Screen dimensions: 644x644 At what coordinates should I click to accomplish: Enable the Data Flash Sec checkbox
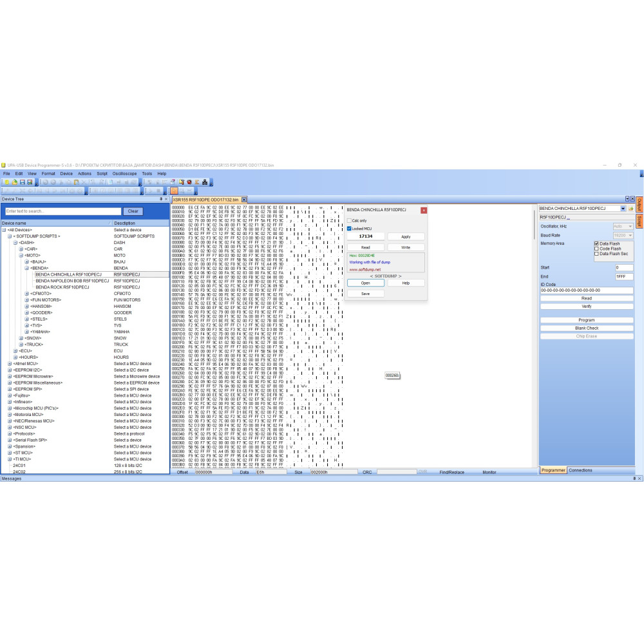point(596,254)
